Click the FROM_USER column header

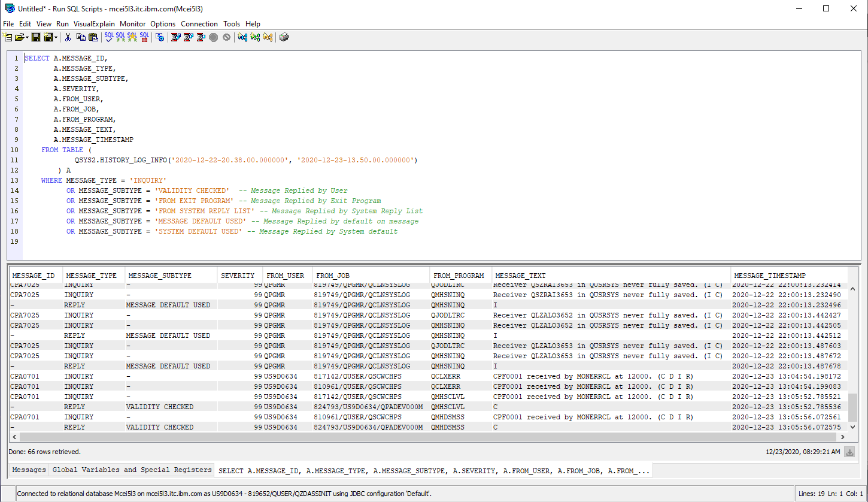pyautogui.click(x=287, y=276)
